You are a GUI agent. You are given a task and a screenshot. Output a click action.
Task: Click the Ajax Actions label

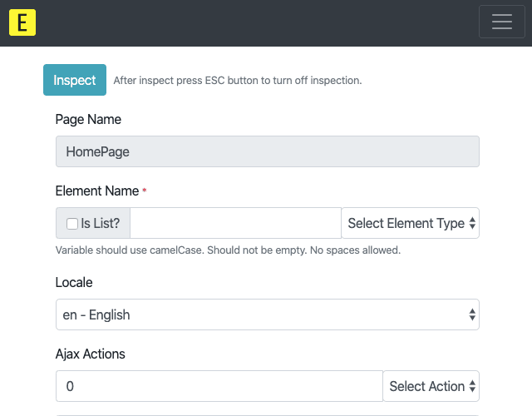tap(91, 354)
